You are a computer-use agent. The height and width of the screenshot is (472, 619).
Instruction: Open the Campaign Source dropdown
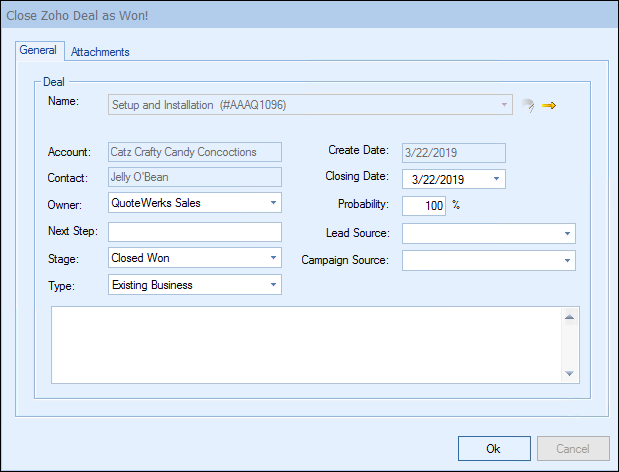567,261
